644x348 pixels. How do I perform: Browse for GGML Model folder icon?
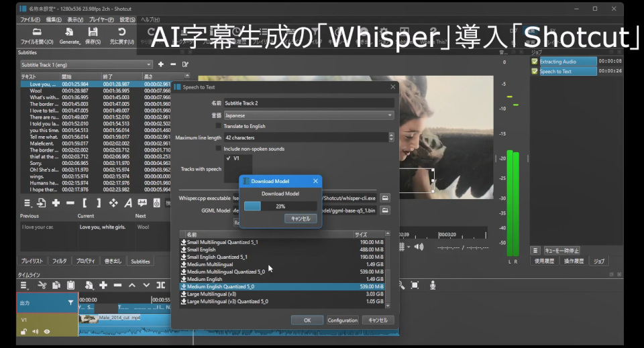385,210
